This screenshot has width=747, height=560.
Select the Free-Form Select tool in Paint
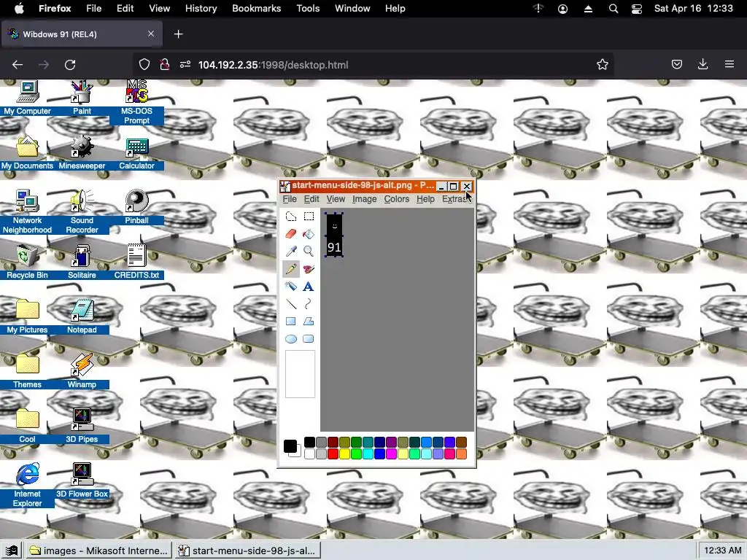click(291, 217)
